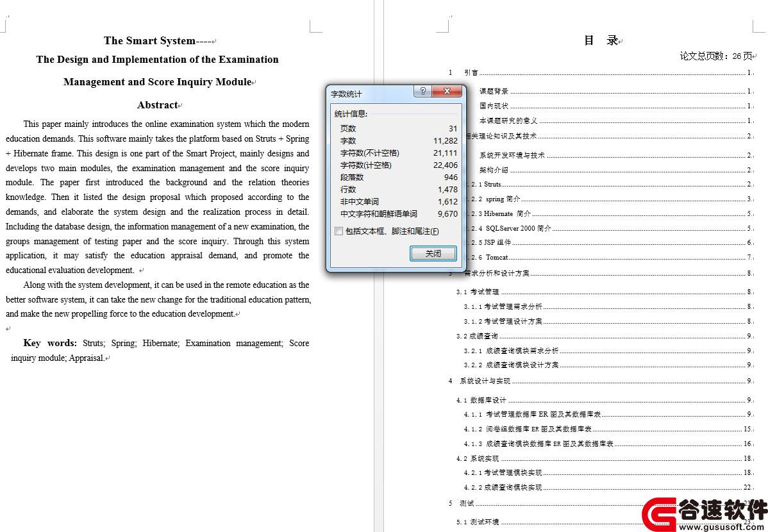This screenshot has width=768, height=532.
Task: Select the 行数 1,478 row
Action: coord(398,190)
